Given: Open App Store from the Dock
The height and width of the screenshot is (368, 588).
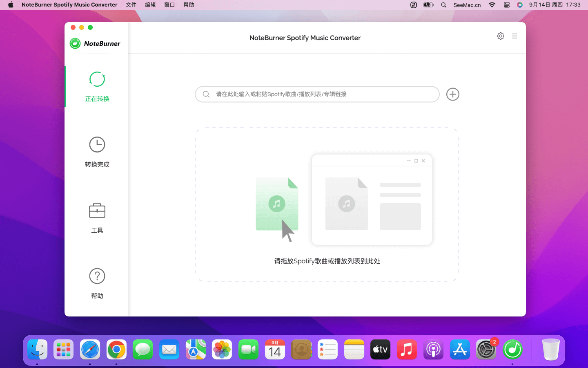Looking at the screenshot, I should coord(460,350).
